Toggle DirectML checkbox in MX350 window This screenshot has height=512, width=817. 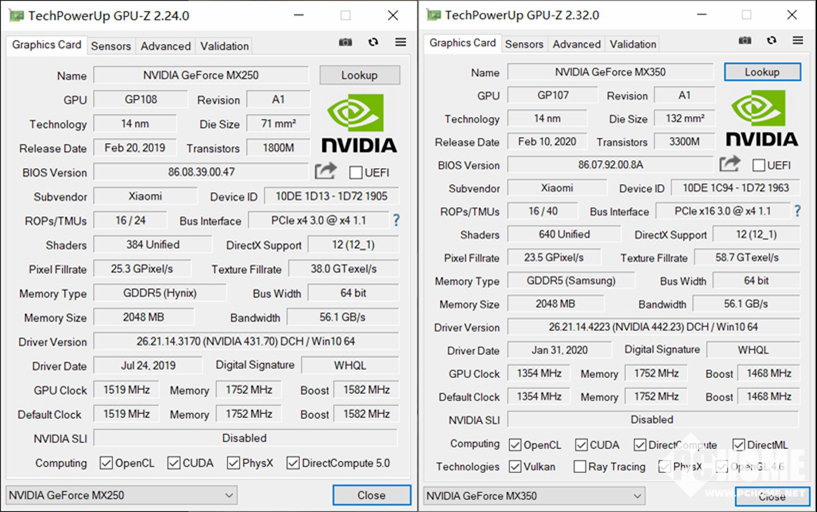click(739, 445)
